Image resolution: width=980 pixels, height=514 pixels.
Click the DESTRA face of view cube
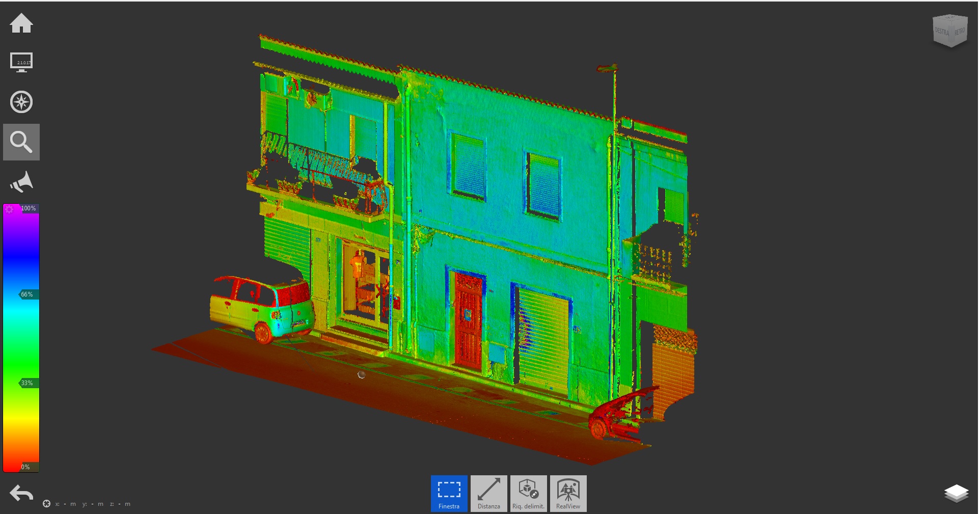[x=942, y=32]
